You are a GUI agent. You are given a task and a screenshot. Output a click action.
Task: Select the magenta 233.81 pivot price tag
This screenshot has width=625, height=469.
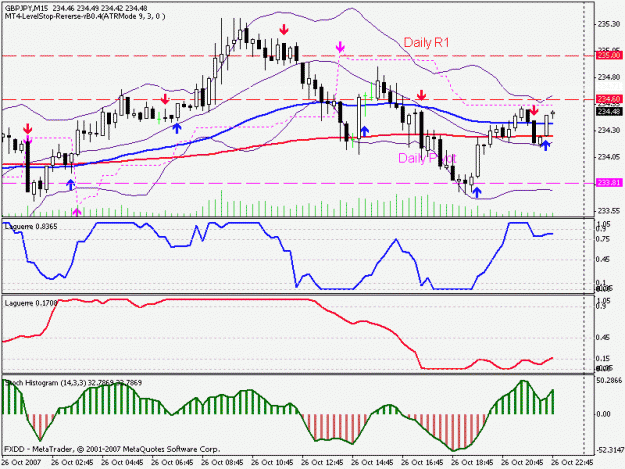609,183
